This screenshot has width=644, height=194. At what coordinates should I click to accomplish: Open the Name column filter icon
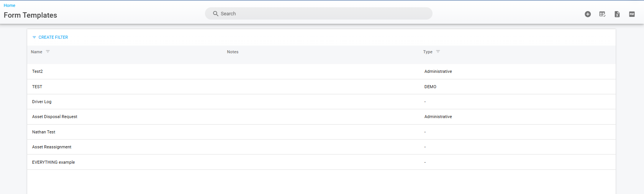48,51
